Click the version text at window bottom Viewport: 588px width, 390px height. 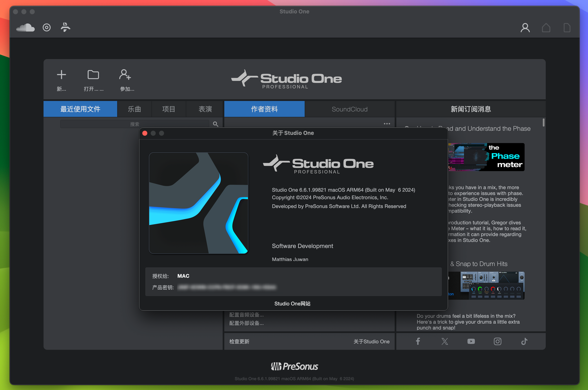(294, 378)
